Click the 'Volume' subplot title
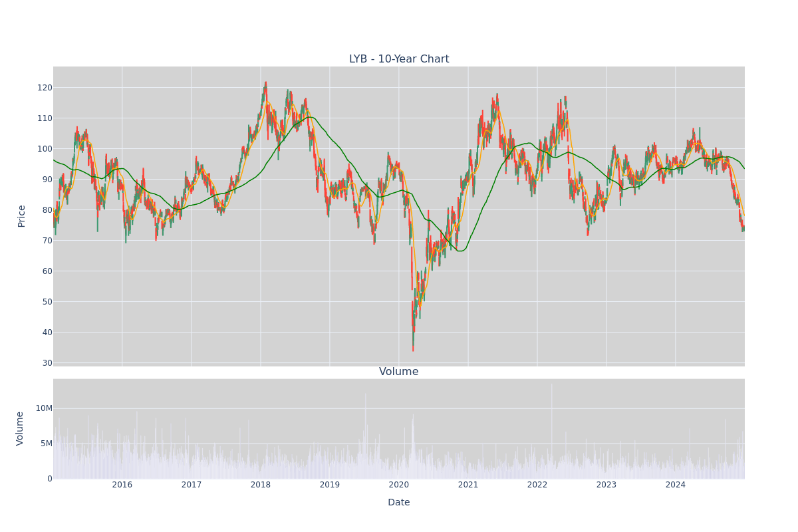 click(399, 372)
